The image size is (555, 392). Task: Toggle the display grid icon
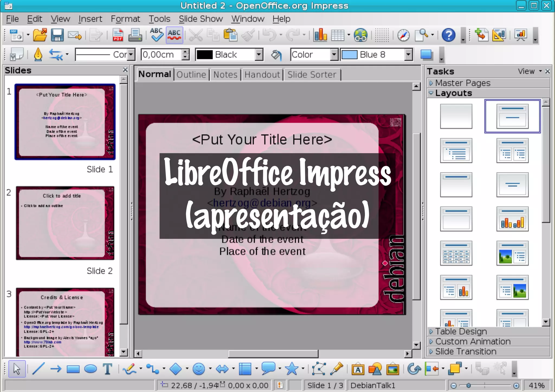[382, 35]
